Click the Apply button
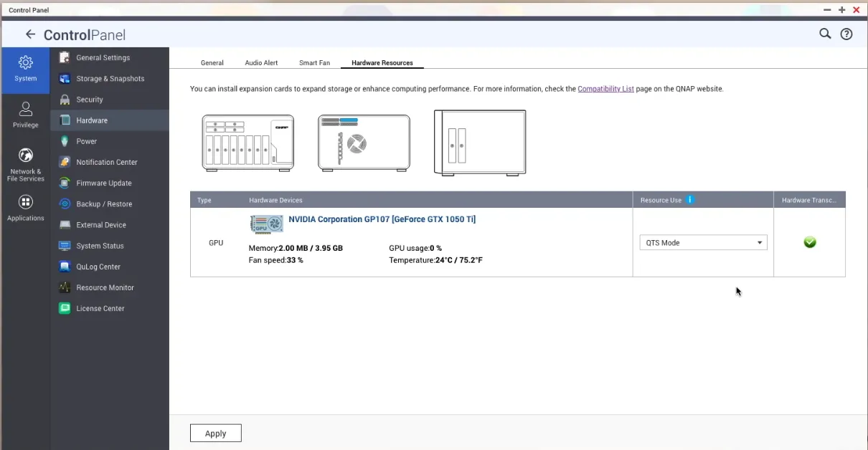 [x=215, y=433]
